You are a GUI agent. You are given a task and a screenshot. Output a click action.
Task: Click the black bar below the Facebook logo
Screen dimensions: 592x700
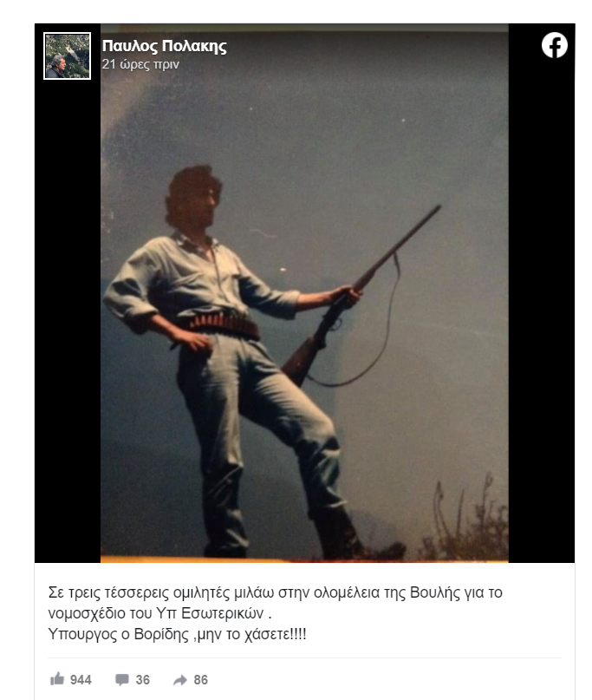tap(542, 312)
